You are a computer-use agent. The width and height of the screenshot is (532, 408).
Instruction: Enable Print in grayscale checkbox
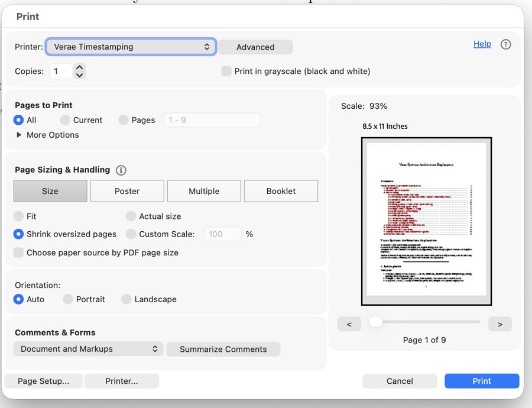[x=226, y=72]
